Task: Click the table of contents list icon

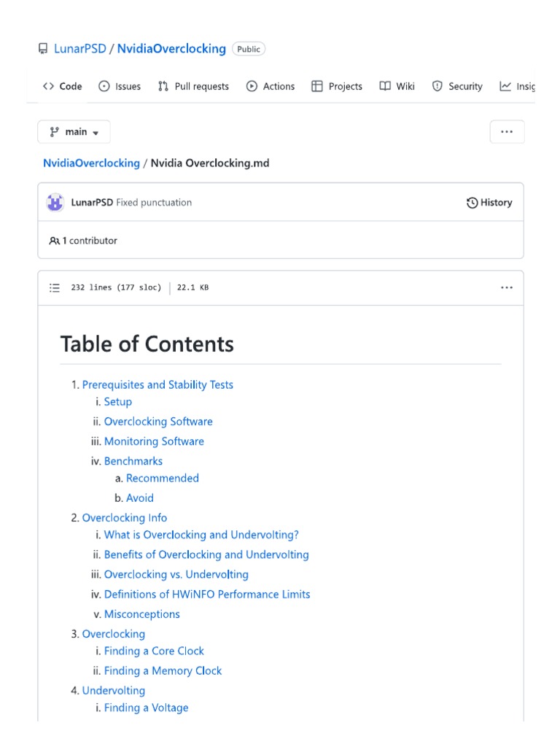Action: click(55, 287)
